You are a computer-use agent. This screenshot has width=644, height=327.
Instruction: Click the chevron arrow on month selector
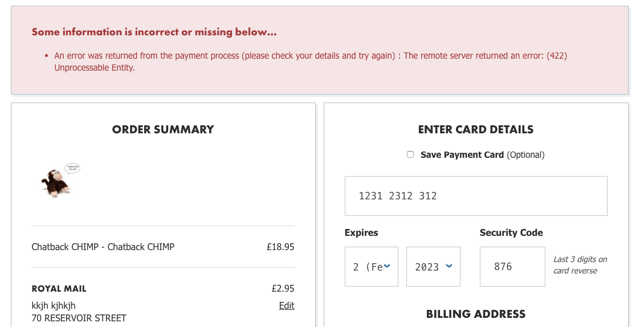[x=387, y=266]
